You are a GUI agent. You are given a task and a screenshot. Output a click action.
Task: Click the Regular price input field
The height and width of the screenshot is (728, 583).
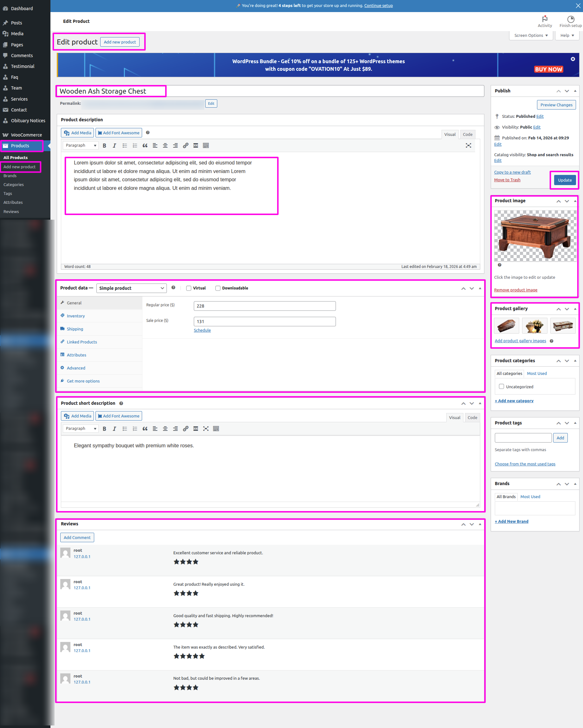pyautogui.click(x=265, y=306)
